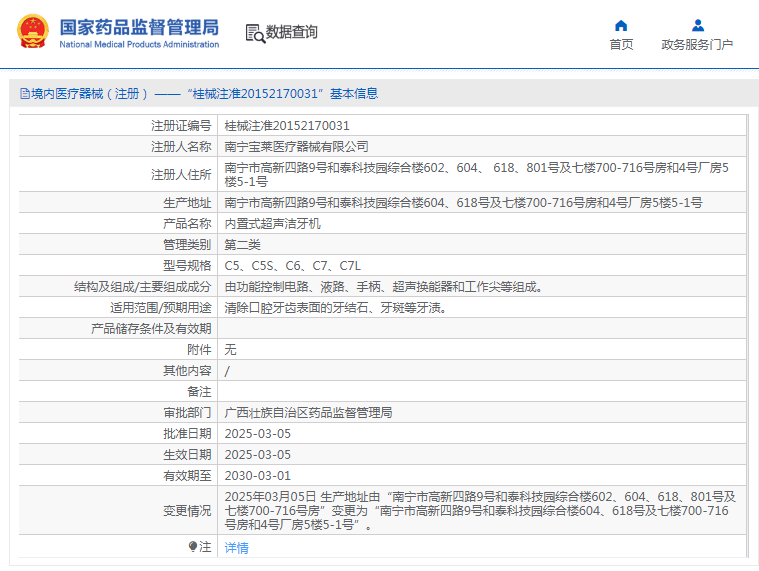
Task: Click the 注册证编号 label
Action: tap(181, 126)
